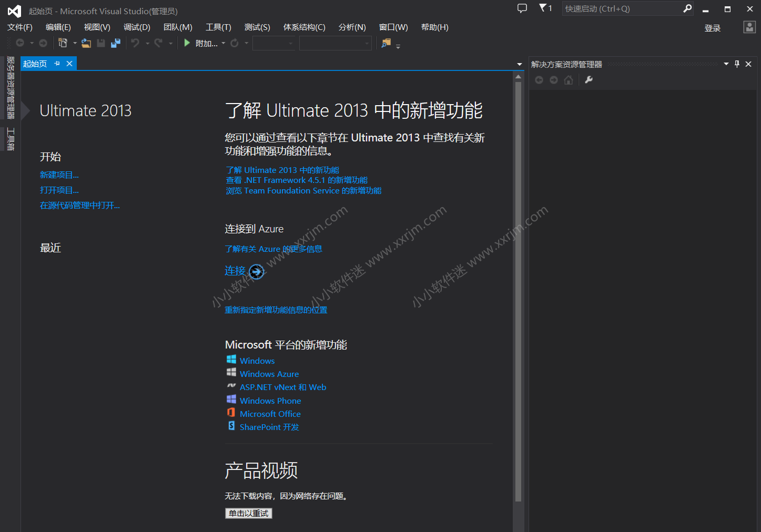Click the Visual Studio logo icon
This screenshot has height=532, width=761.
14,11
